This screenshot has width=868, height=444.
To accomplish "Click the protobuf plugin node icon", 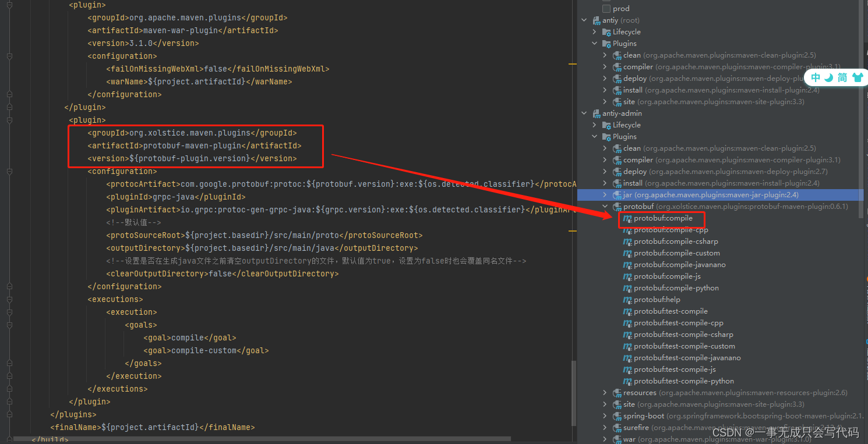I will 618,207.
